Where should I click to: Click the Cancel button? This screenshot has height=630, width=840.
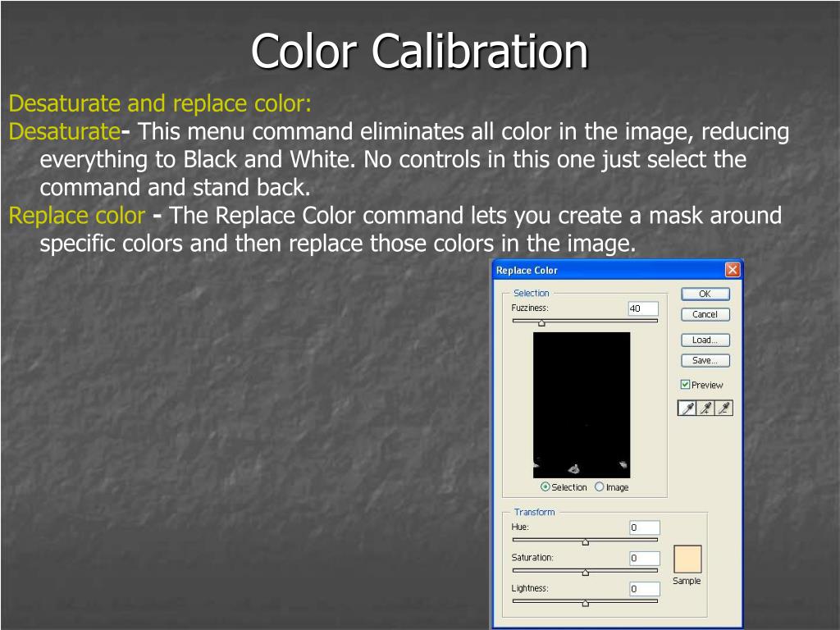(705, 314)
